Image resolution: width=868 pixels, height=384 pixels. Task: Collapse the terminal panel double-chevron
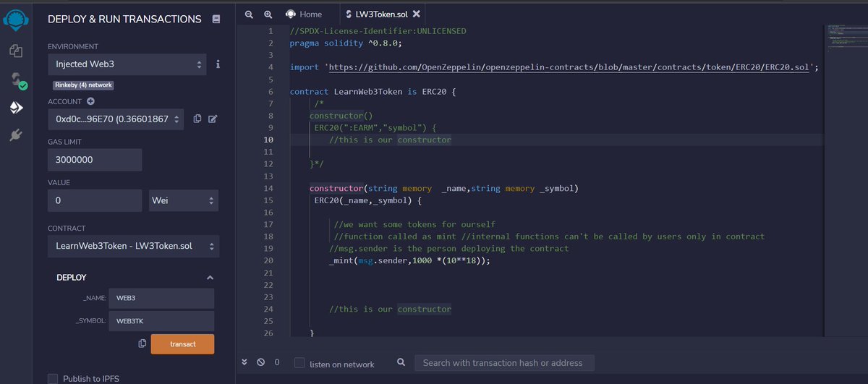[244, 362]
